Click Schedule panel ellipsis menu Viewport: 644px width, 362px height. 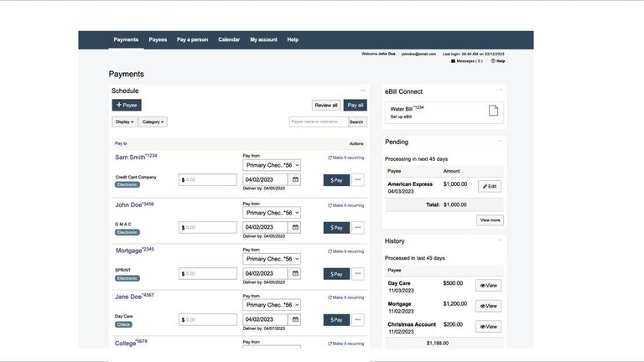363,90
